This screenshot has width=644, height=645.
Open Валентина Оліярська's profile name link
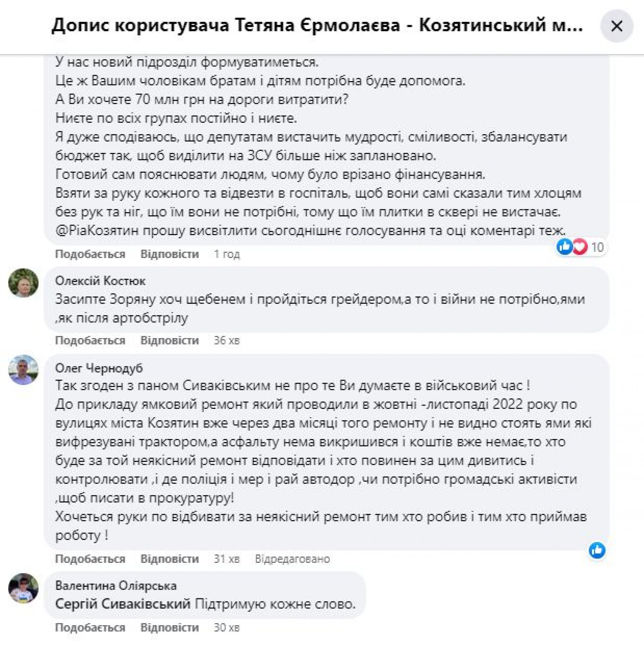tap(116, 585)
